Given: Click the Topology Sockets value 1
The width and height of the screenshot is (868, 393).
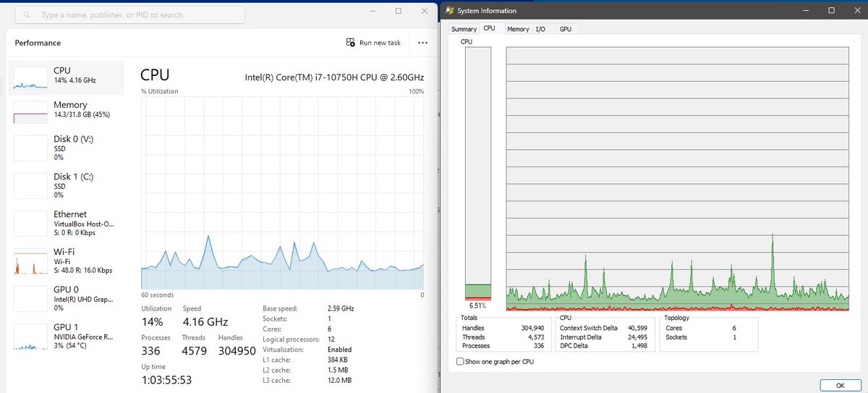Looking at the screenshot, I should click(x=734, y=337).
